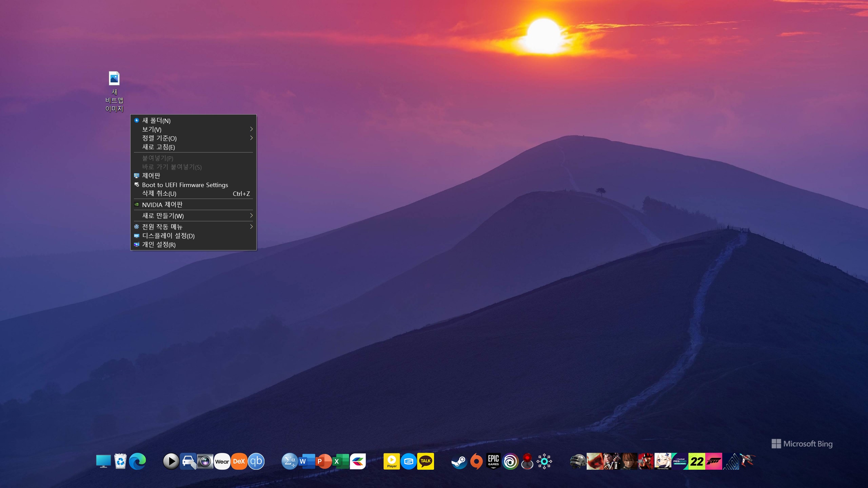Viewport: 868px width, 488px height.
Task: Open the colorful striped arrow app icon
Action: [x=358, y=461]
